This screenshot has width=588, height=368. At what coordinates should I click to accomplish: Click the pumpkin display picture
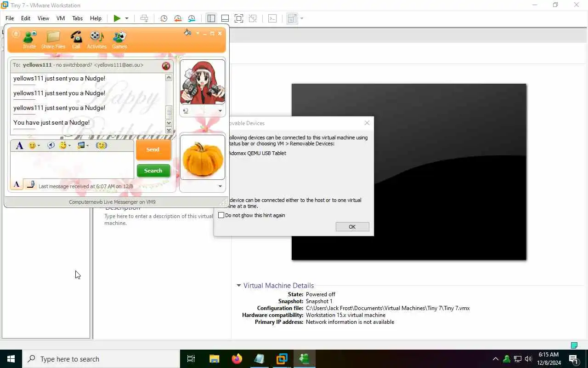(203, 157)
